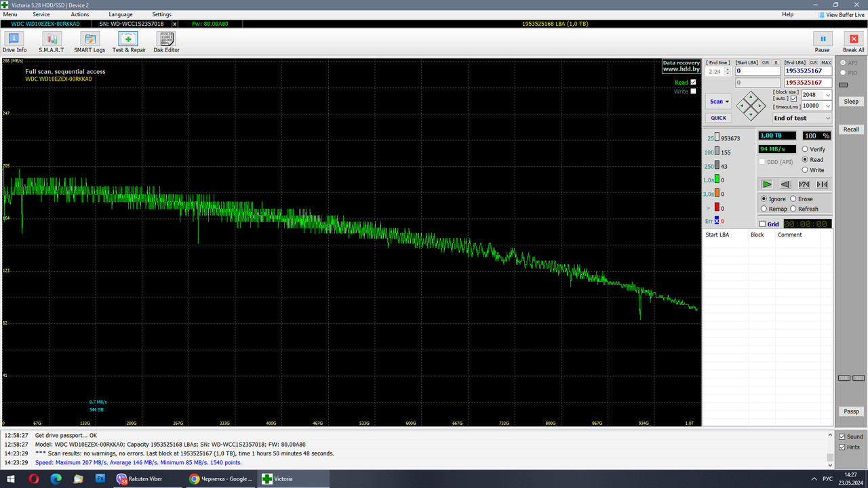Toggle the auto block size checkbox

793,98
